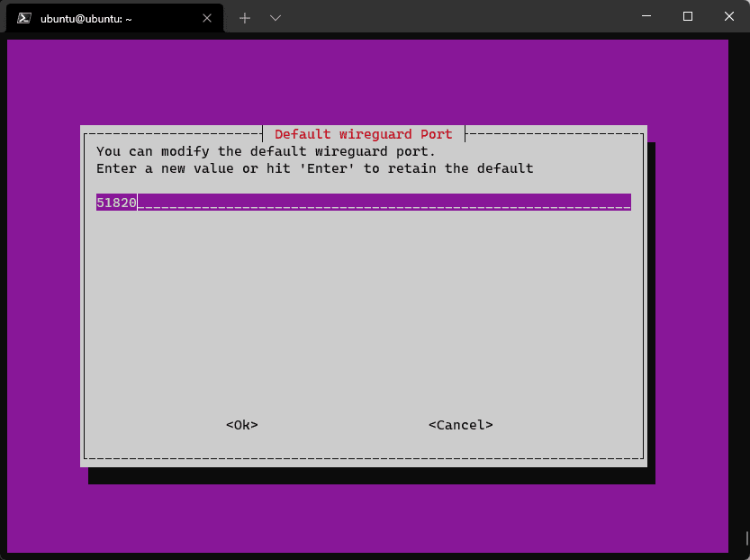The image size is (750, 560).
Task: Click the terminal icon in ubuntu tab
Action: 24,18
